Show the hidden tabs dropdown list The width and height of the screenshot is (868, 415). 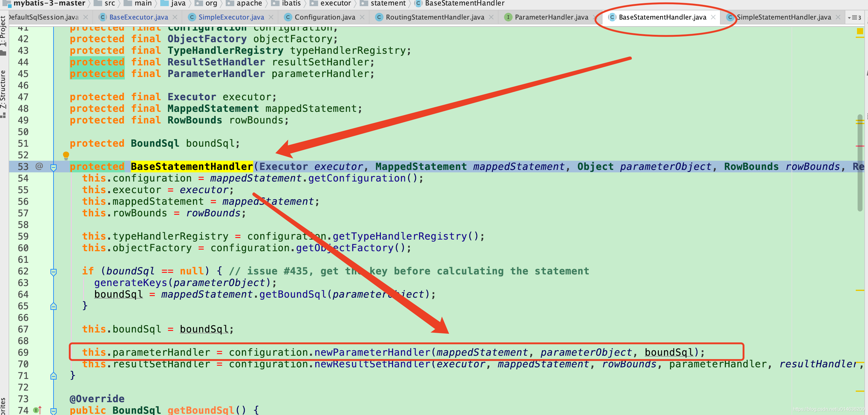(x=854, y=17)
